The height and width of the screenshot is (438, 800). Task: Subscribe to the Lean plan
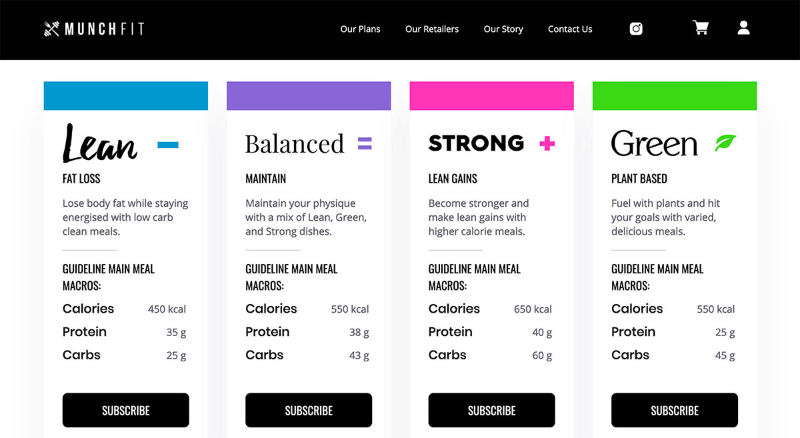point(126,410)
